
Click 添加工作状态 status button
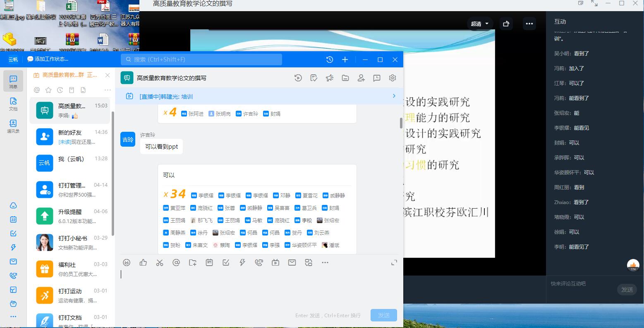coord(48,59)
